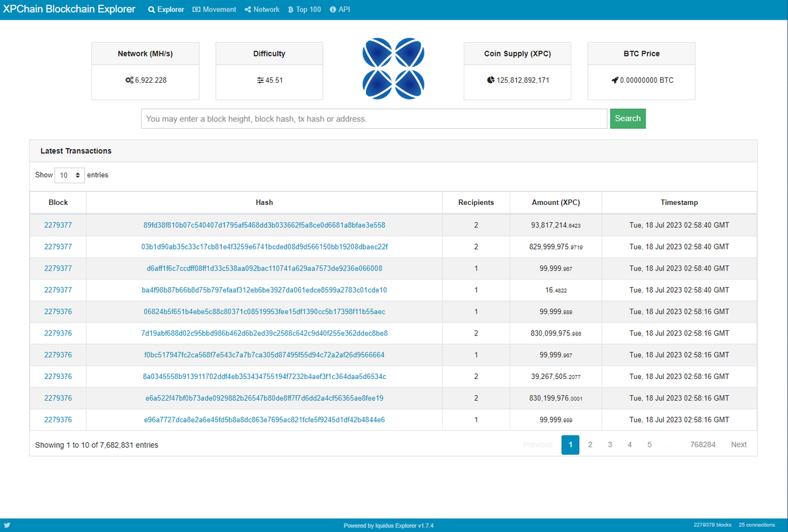Sort by the Timestamp column header
The width and height of the screenshot is (788, 532).
pyautogui.click(x=679, y=202)
